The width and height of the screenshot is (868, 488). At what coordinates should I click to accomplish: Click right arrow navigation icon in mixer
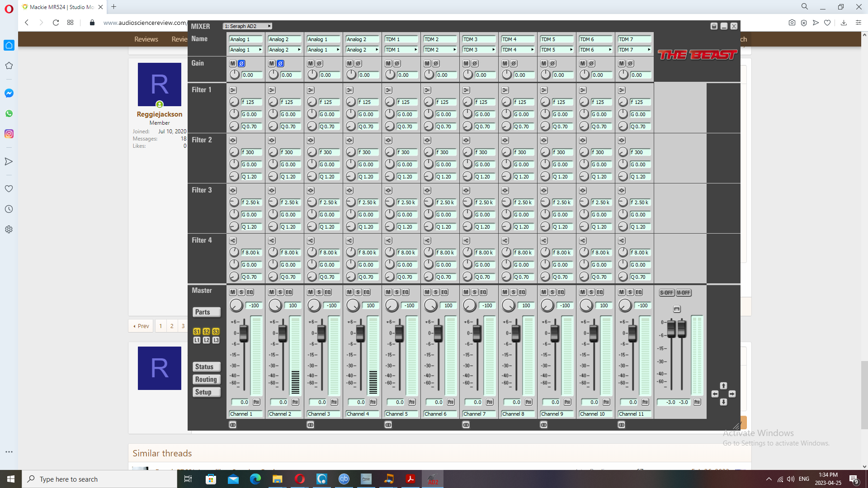732,394
